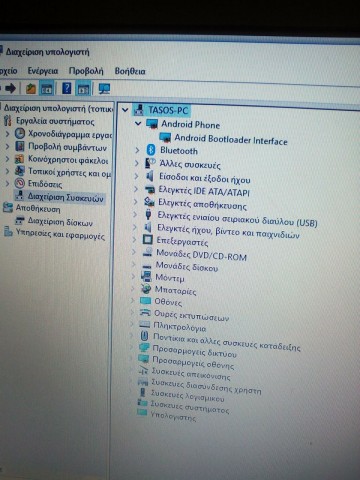The height and width of the screenshot is (480, 360).
Task: Select Διαχείριση δίσκων in the left tree
Action: [x=60, y=222]
